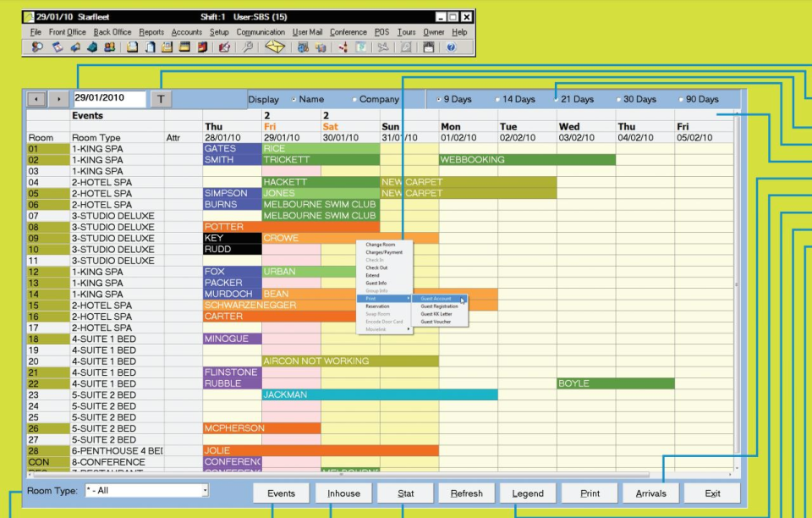Viewport: 812px width, 518px height.
Task: Choose Charges/Payment from context menu
Action: point(385,252)
